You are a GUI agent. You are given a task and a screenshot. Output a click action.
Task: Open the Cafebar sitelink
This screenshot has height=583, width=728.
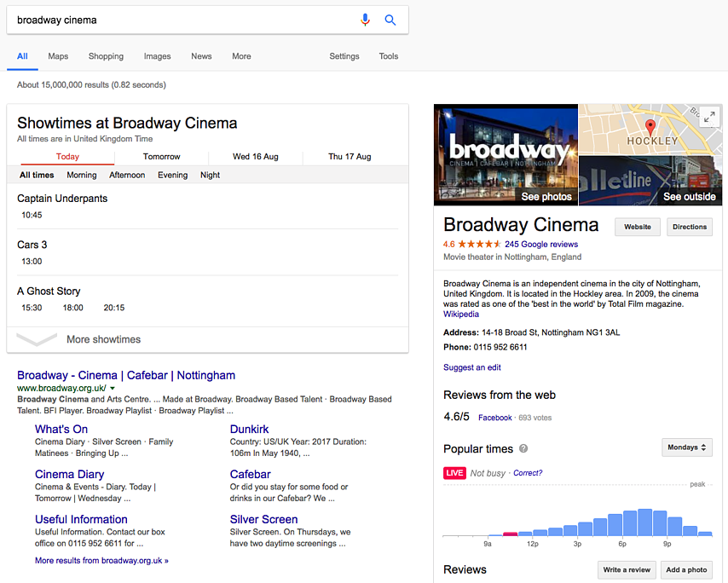[x=251, y=475]
